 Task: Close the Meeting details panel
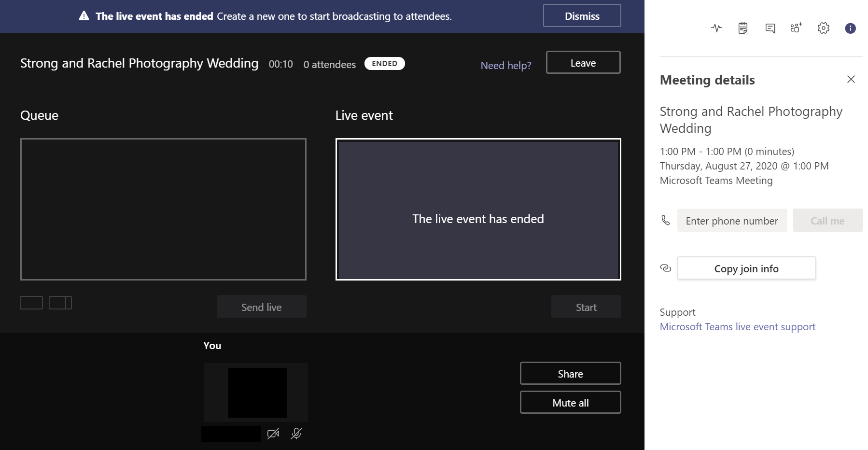coord(851,79)
